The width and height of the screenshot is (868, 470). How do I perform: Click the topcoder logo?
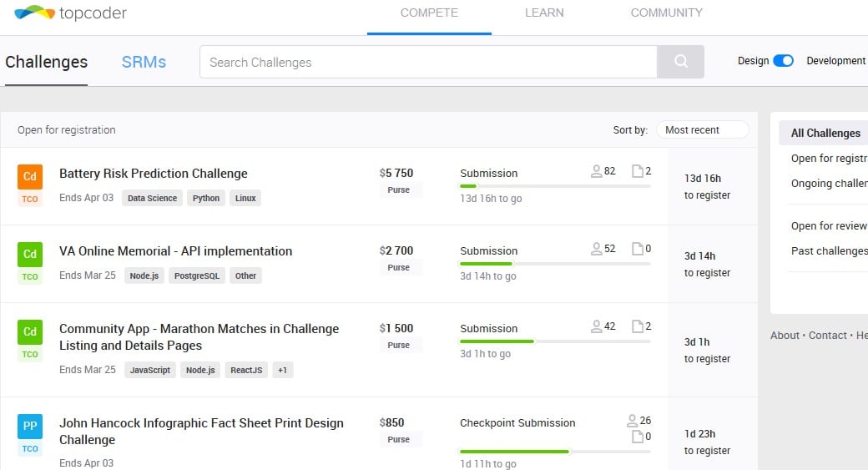(70, 13)
